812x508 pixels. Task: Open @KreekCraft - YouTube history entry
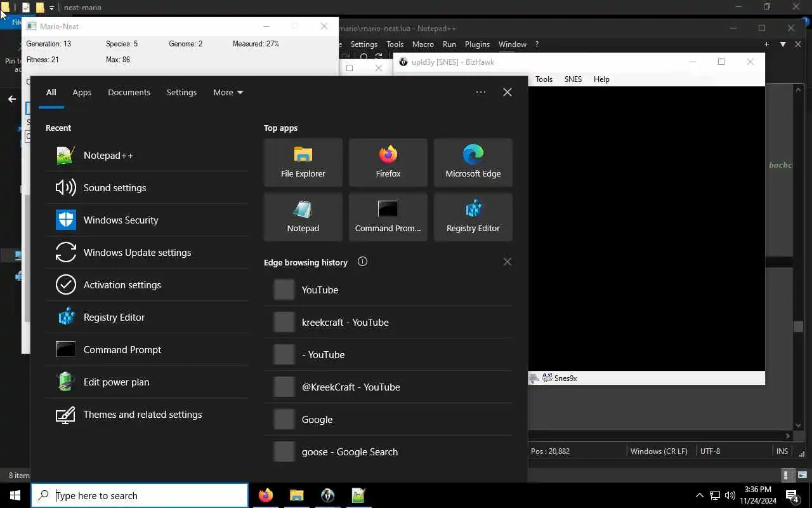388,387
